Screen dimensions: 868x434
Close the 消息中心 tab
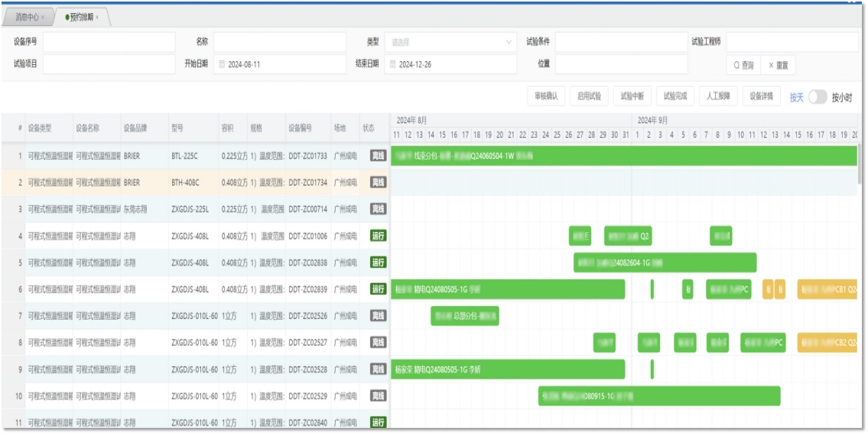point(43,18)
